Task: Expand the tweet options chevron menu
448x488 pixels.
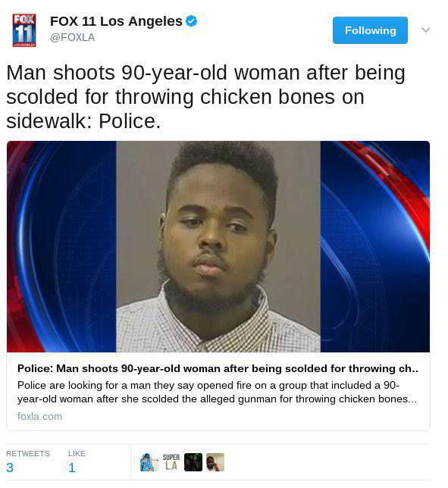Action: tap(425, 30)
